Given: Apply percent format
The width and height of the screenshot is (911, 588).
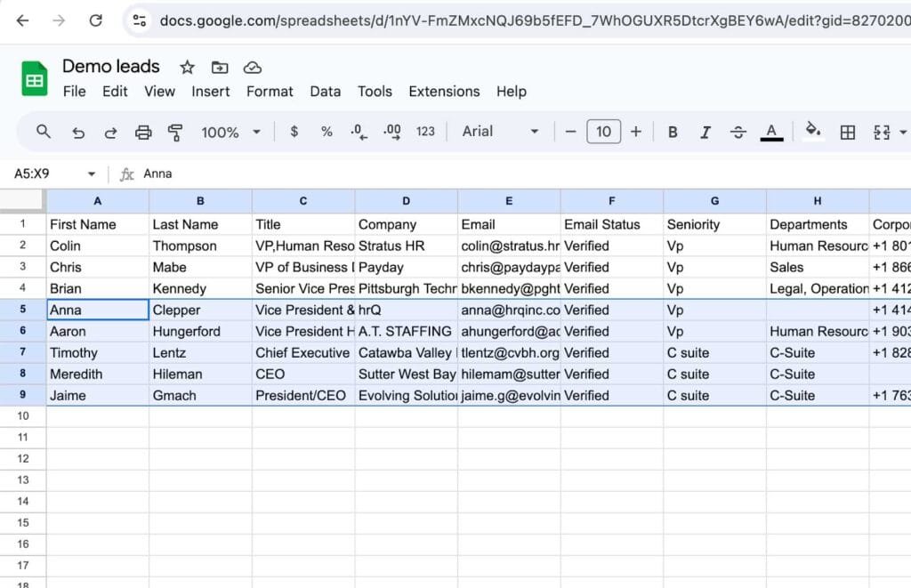Looking at the screenshot, I should (326, 131).
